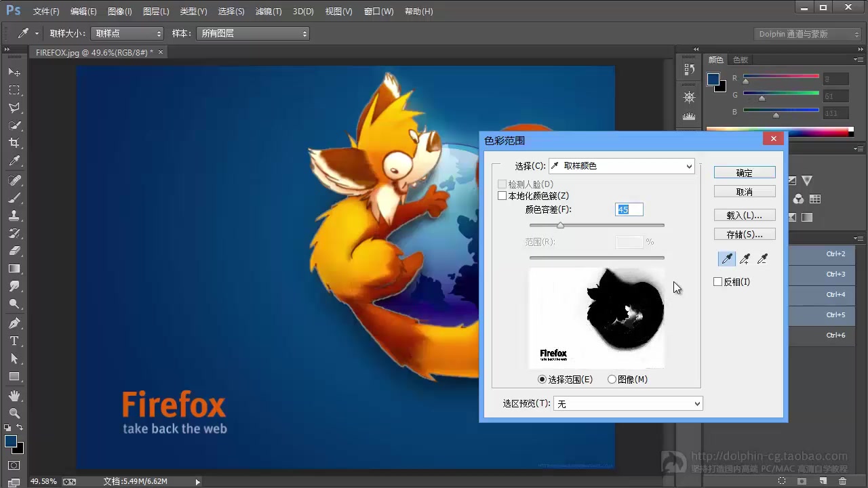Open the 图像(I) menu
868x488 pixels.
click(120, 12)
